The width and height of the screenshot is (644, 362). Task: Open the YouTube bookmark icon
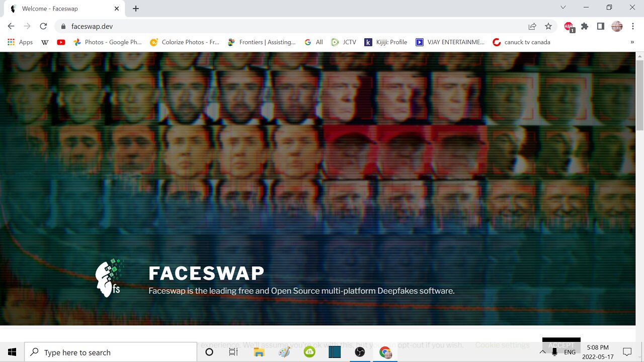61,42
